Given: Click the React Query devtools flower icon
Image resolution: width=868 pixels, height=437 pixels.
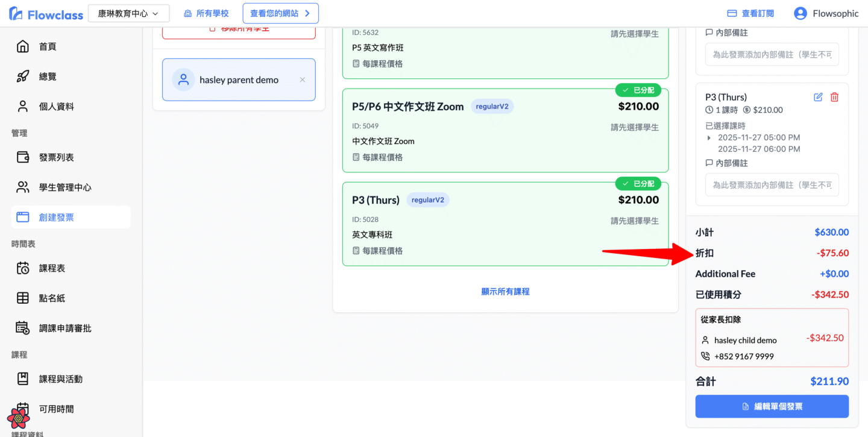Looking at the screenshot, I should (x=19, y=418).
